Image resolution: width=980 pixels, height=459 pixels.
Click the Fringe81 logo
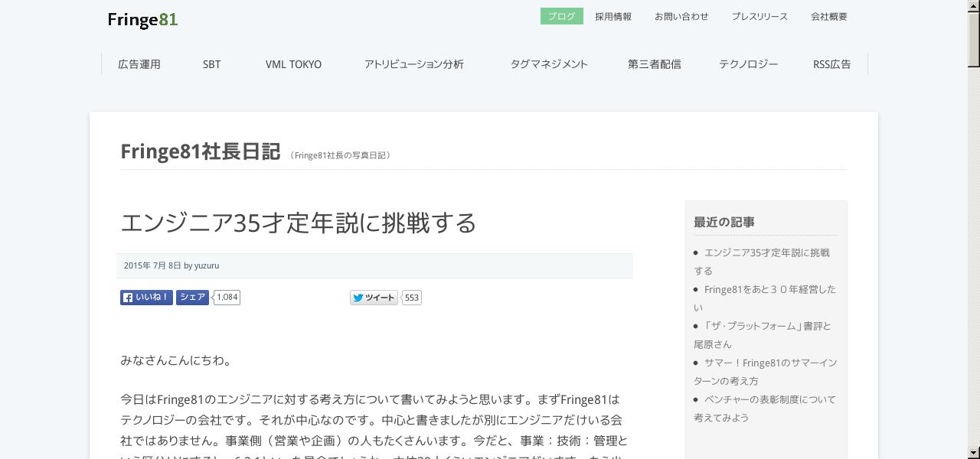(x=142, y=20)
